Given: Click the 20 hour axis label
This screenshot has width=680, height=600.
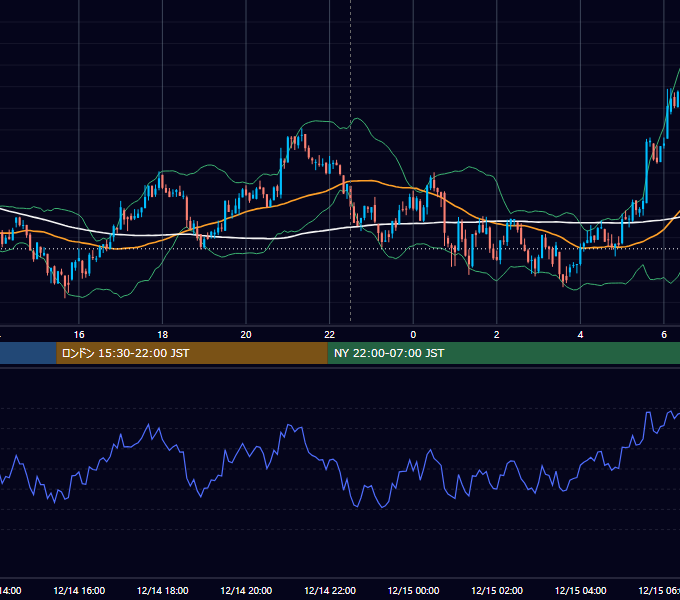Looking at the screenshot, I should (x=246, y=335).
